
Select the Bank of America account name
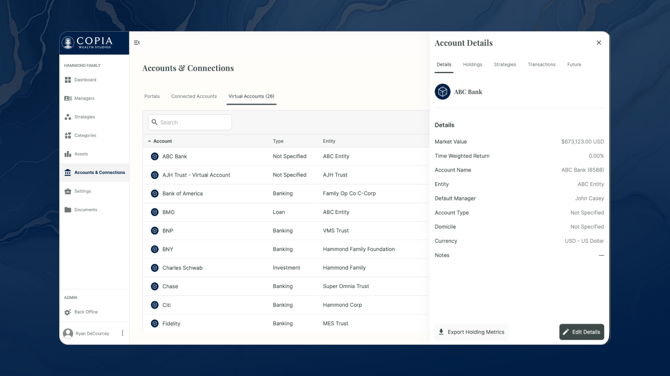pyautogui.click(x=182, y=194)
